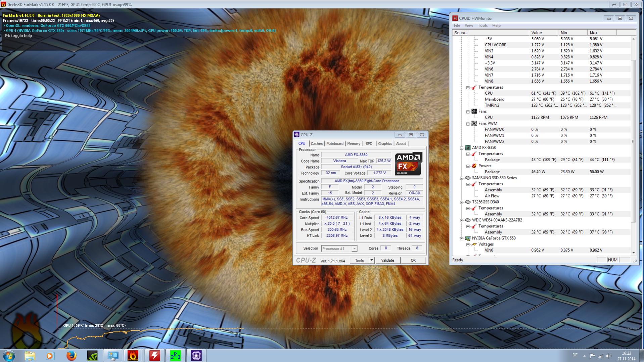Switch to the Memory tab in CPU-Z

[x=354, y=144]
